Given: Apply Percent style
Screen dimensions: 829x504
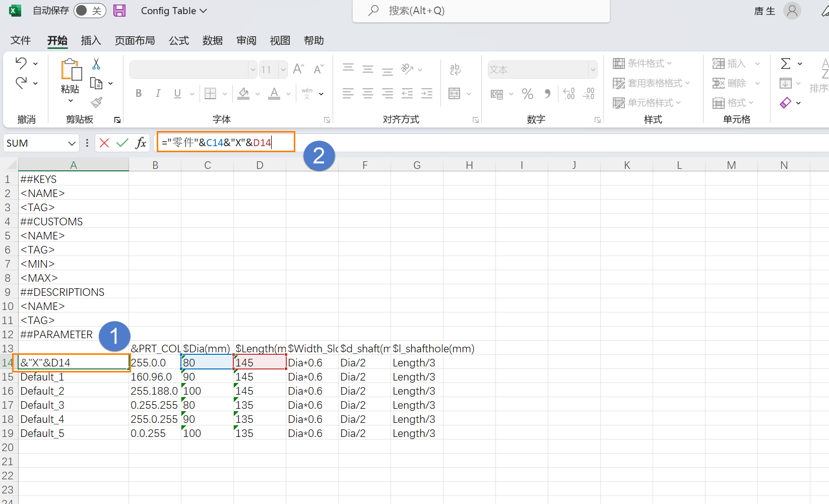Looking at the screenshot, I should coord(528,94).
